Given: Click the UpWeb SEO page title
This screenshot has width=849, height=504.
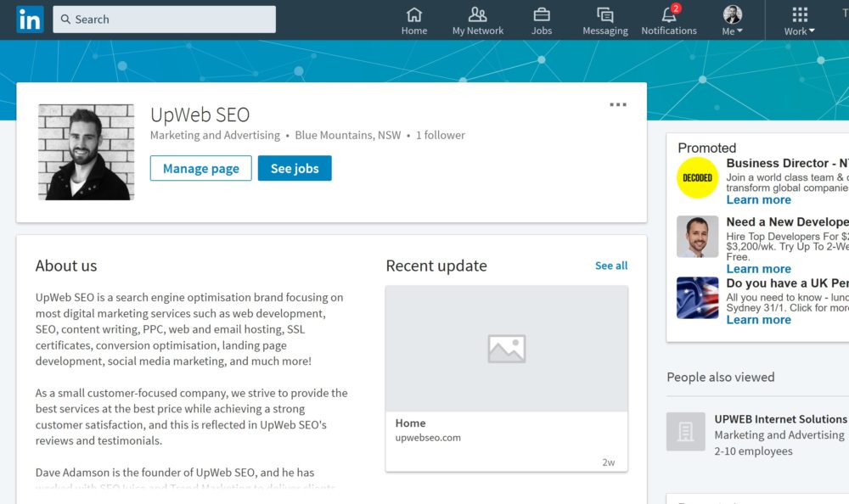Looking at the screenshot, I should tap(200, 115).
